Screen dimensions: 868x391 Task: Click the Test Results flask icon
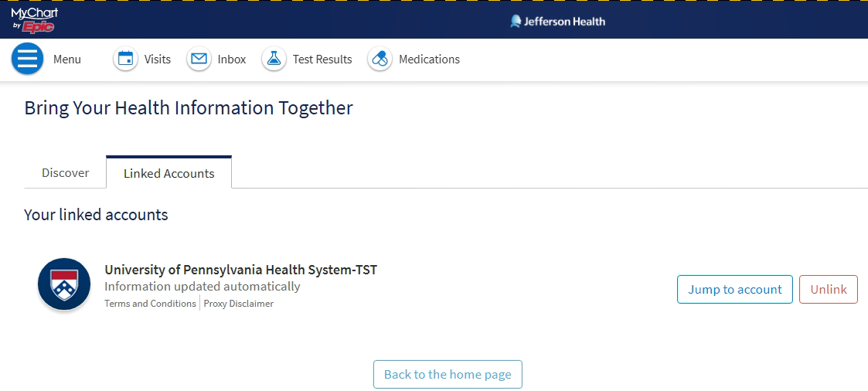[x=274, y=59]
